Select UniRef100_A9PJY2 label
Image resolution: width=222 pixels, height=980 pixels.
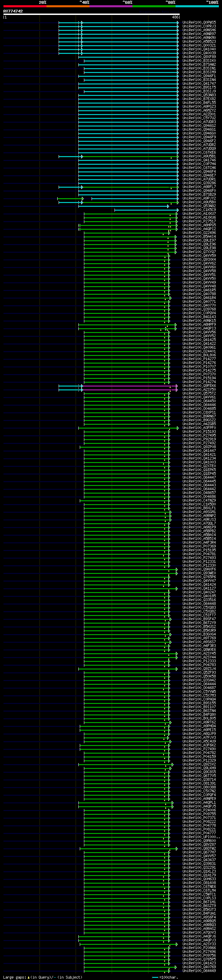click(x=199, y=198)
